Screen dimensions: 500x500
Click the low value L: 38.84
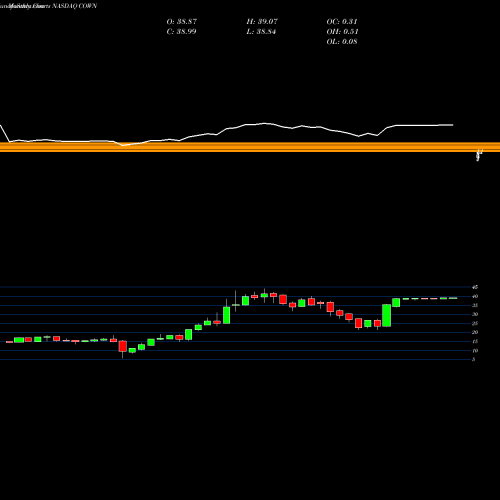tap(261, 32)
